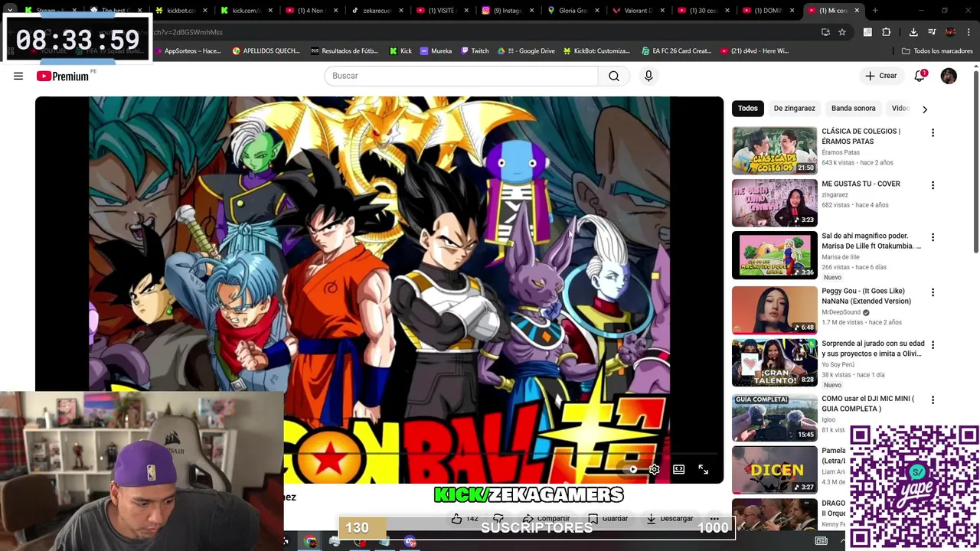Open video title CLÁSICA DE COLEGIOS | ÉRAMOS PATAS
Image resolution: width=980 pixels, height=551 pixels.
pos(861,136)
